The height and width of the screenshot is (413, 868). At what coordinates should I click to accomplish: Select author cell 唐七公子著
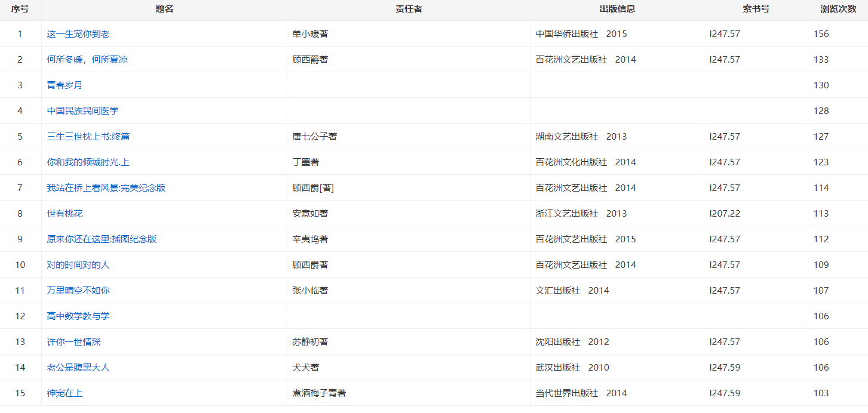tap(314, 137)
